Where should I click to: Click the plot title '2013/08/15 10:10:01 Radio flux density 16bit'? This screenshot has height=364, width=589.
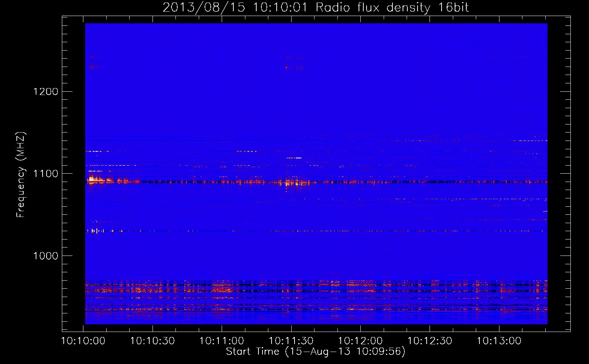coord(316,7)
